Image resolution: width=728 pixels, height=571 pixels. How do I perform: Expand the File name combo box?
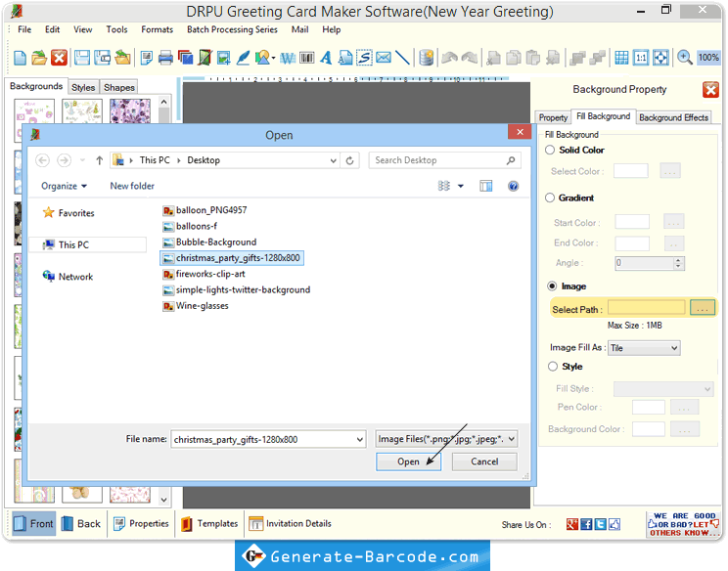tap(359, 440)
